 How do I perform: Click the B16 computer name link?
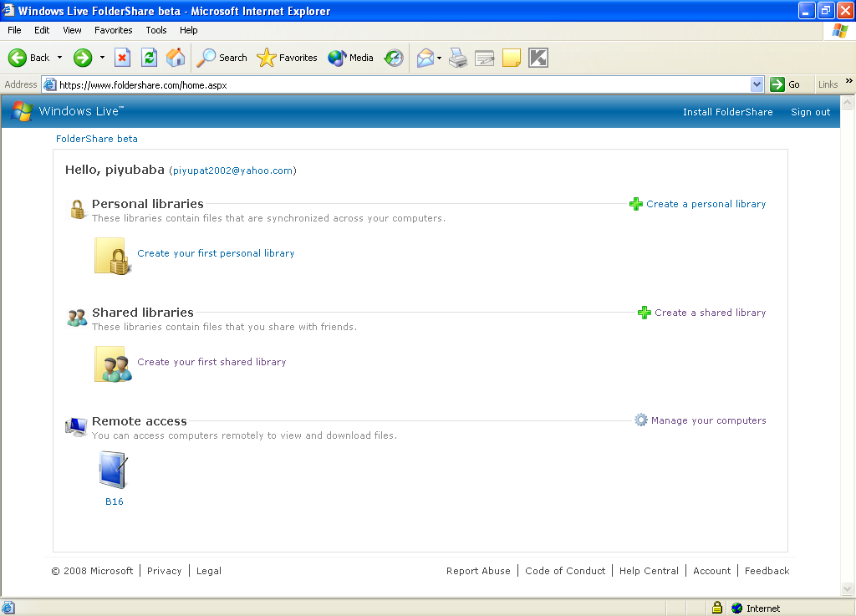coord(114,501)
